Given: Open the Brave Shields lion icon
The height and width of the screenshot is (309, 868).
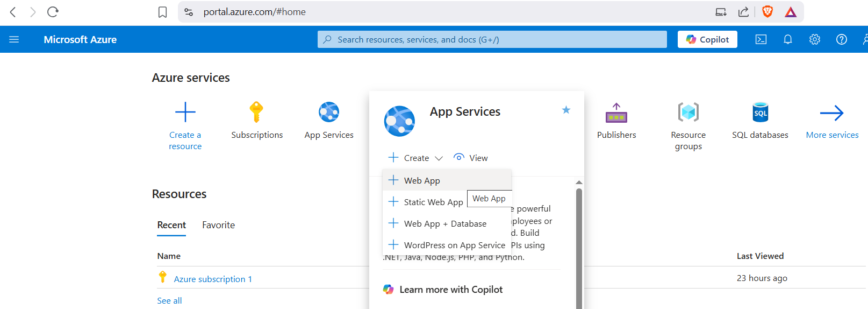Looking at the screenshot, I should coord(767,12).
